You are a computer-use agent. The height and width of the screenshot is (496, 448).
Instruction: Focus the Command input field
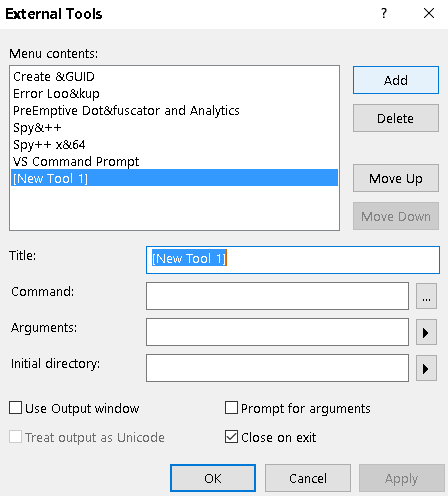coord(277,296)
